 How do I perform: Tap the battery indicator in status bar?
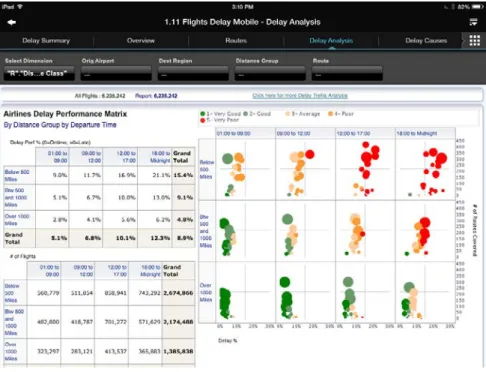point(477,7)
